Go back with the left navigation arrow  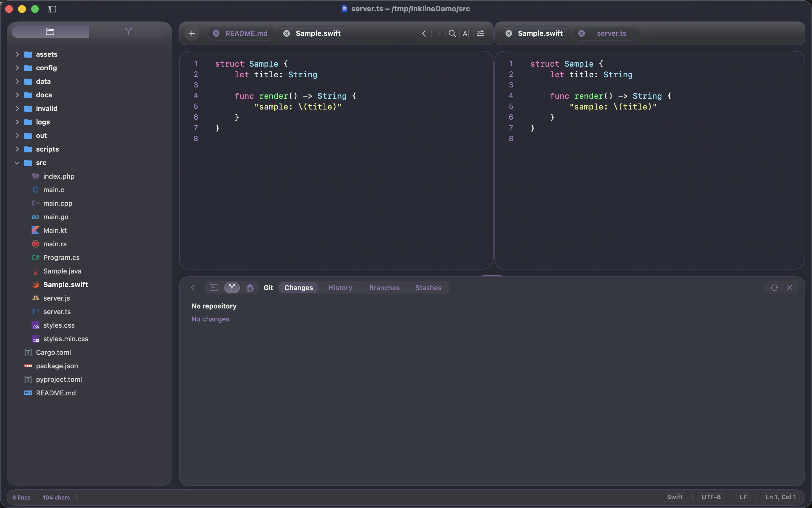point(424,33)
